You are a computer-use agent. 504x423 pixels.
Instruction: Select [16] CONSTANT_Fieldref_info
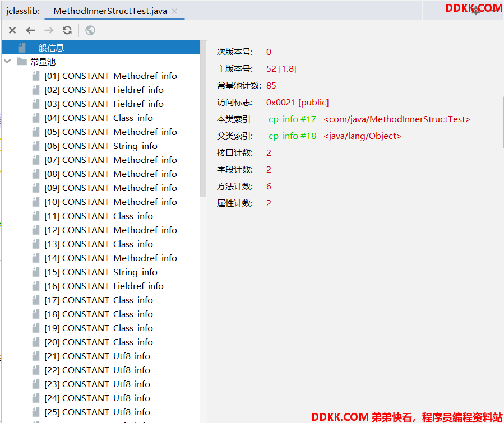click(x=104, y=286)
